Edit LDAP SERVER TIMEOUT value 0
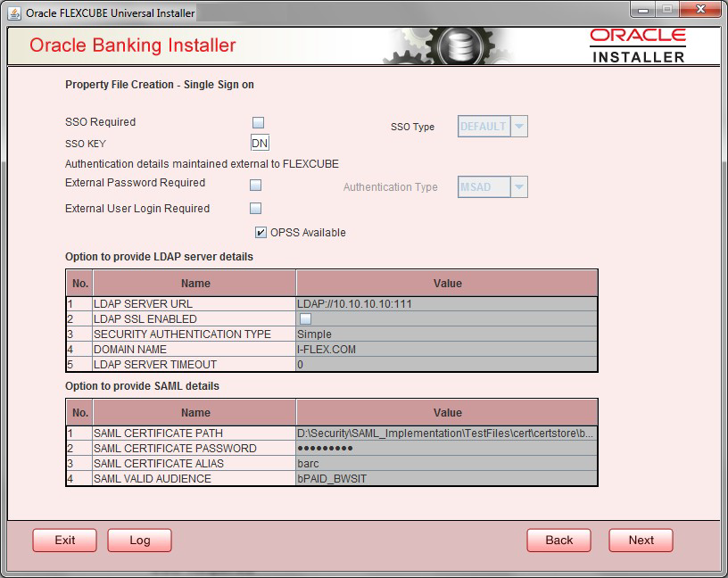The width and height of the screenshot is (728, 578). coord(446,365)
